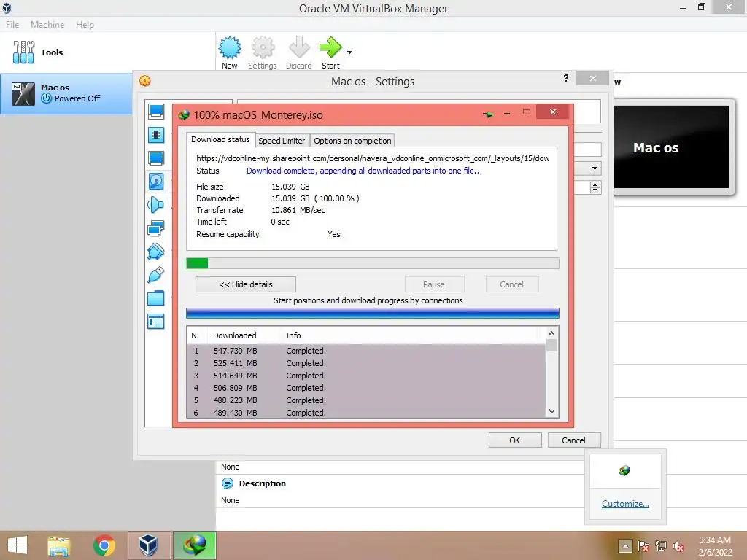Image resolution: width=747 pixels, height=560 pixels.
Task: Open the Help menu
Action: (x=85, y=24)
